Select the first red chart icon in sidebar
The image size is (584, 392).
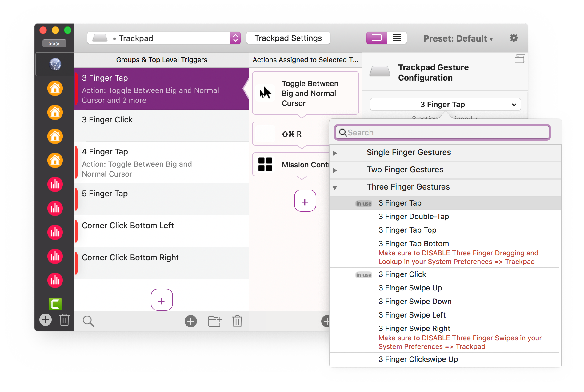click(55, 184)
